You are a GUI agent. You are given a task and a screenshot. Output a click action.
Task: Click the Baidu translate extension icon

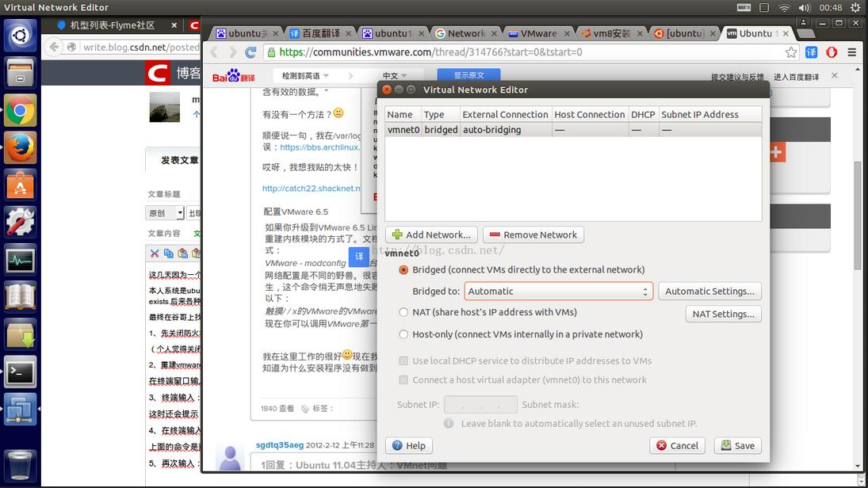[x=812, y=52]
